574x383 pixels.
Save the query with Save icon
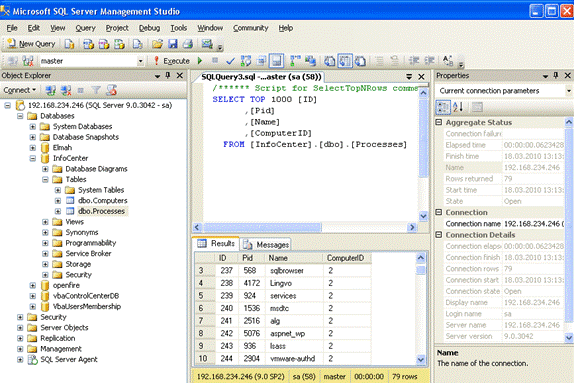tap(173, 44)
